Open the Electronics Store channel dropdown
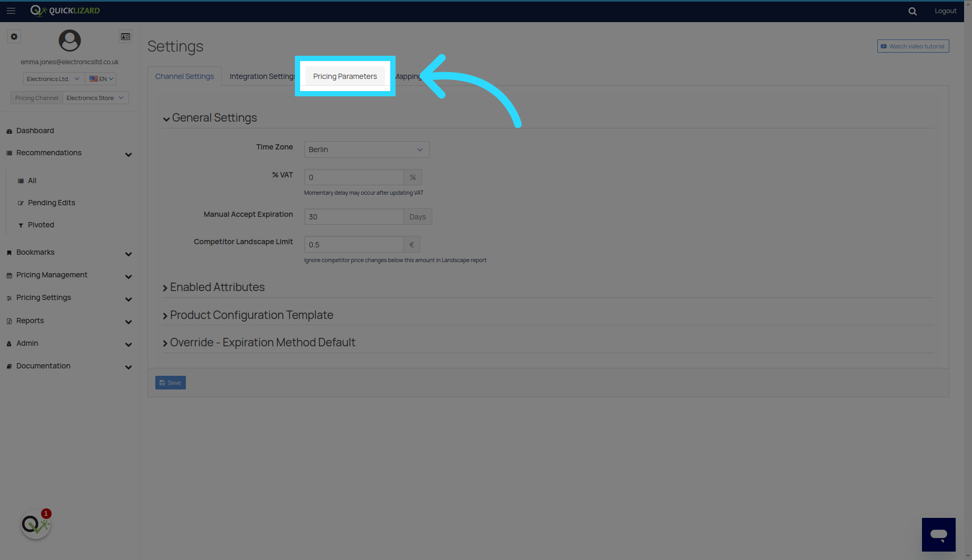 click(x=95, y=97)
